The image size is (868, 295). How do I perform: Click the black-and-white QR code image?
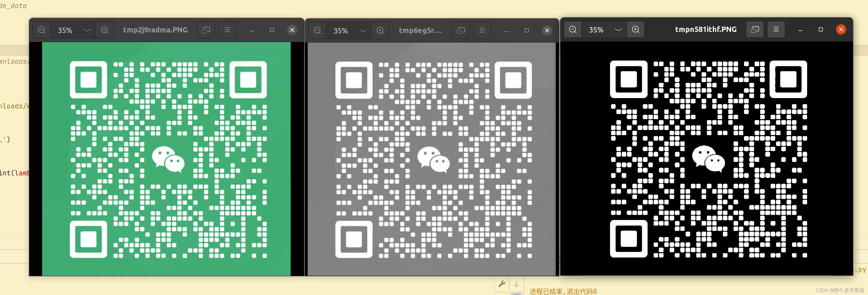coord(708,159)
